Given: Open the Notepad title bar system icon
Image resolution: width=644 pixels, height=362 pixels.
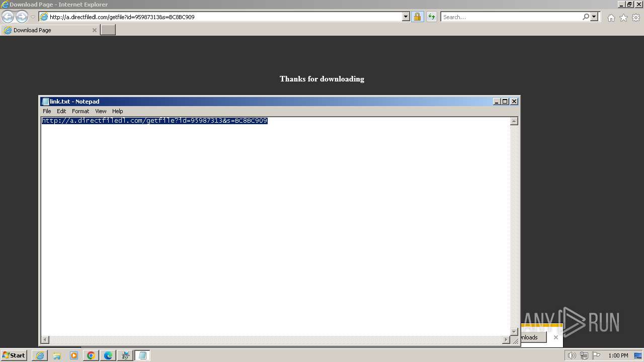Looking at the screenshot, I should (x=45, y=102).
